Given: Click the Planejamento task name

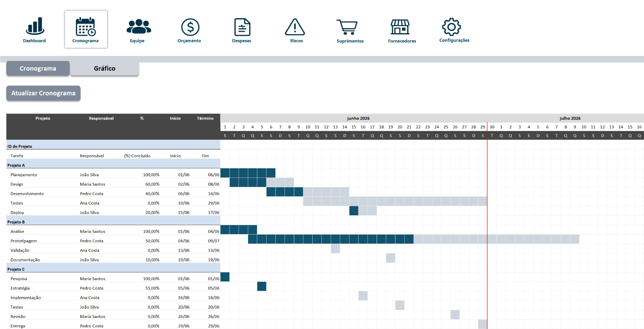Looking at the screenshot, I should pyautogui.click(x=24, y=175).
